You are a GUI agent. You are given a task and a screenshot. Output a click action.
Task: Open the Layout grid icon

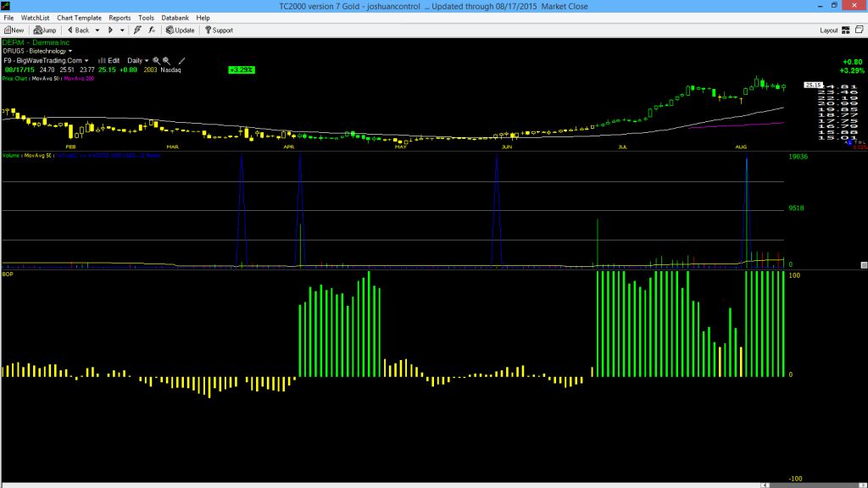coord(846,30)
